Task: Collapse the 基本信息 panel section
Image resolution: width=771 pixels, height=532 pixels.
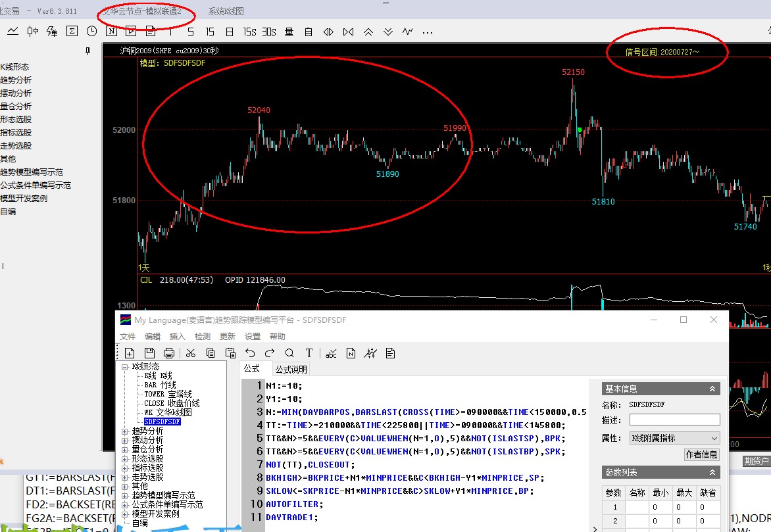Action: click(x=712, y=389)
